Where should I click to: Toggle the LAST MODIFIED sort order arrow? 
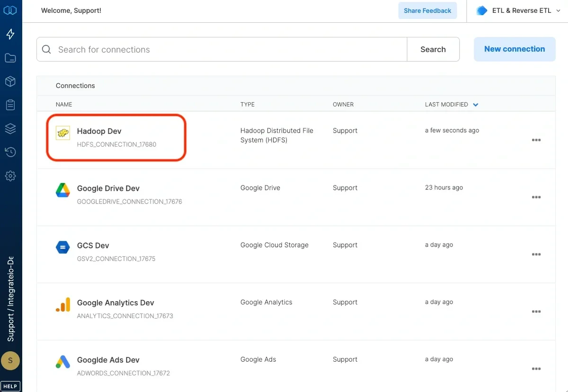pyautogui.click(x=476, y=105)
